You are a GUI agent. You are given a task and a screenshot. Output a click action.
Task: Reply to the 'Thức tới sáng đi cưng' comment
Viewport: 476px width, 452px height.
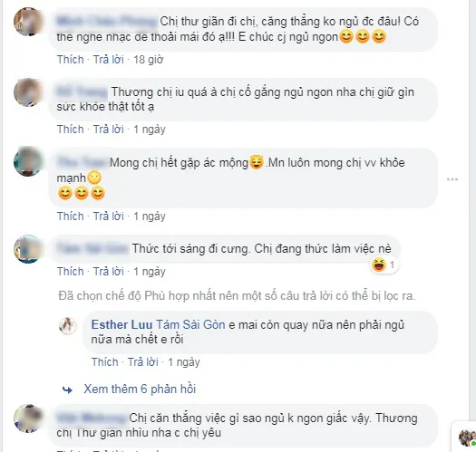[109, 271]
